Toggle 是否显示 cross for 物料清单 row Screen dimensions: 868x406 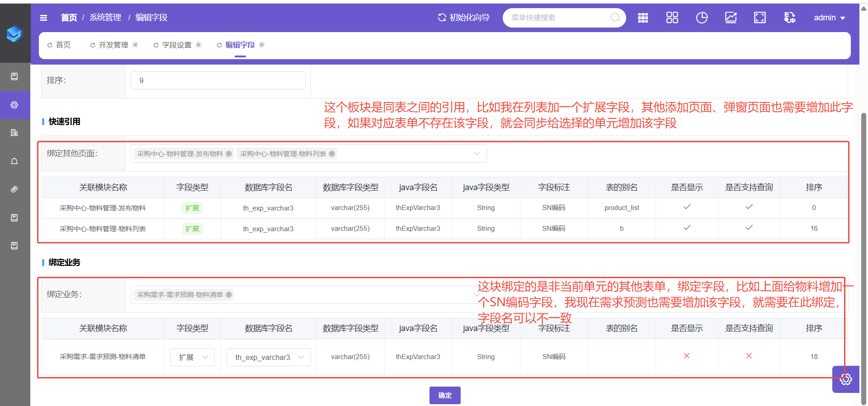coord(687,356)
